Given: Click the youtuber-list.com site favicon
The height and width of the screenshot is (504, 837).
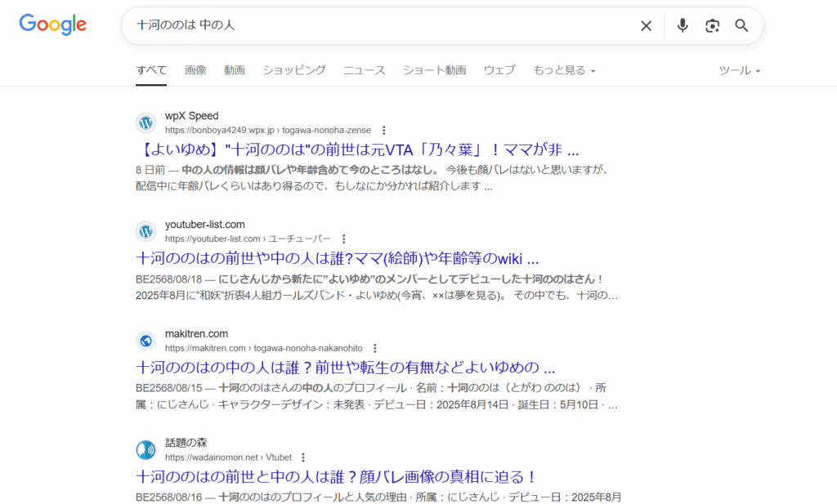Looking at the screenshot, I should 146,231.
